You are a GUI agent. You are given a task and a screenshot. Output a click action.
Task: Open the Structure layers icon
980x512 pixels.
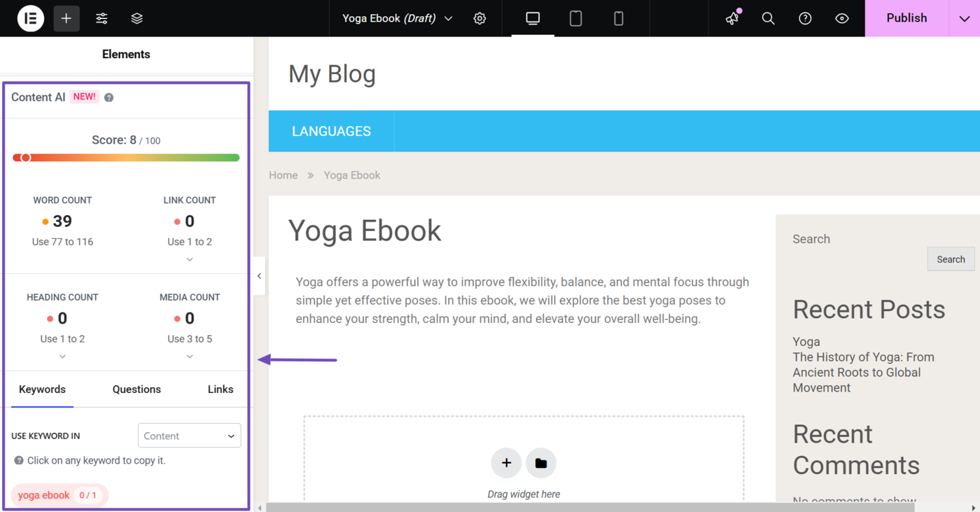[137, 18]
